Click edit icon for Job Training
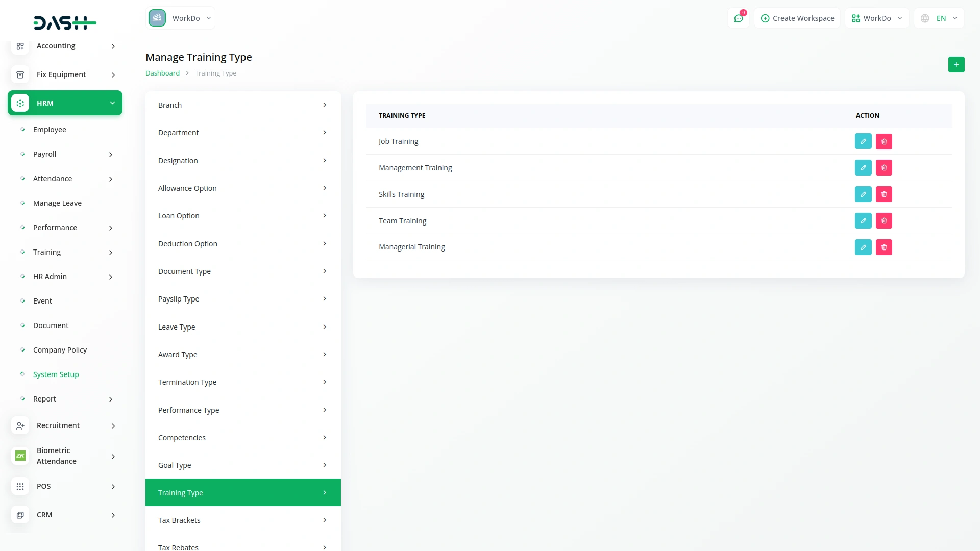 (x=863, y=141)
